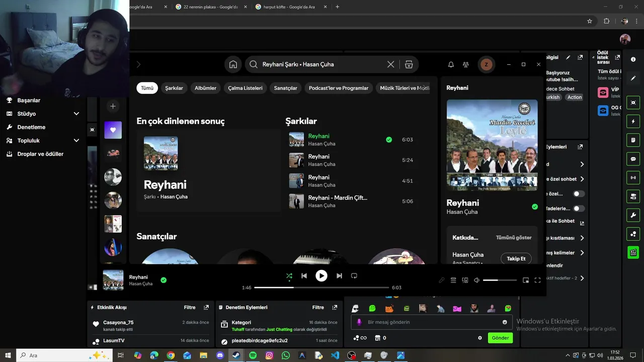This screenshot has height=362, width=644.
Task: Expand the Stüdyo menu chevron
Action: (76, 114)
